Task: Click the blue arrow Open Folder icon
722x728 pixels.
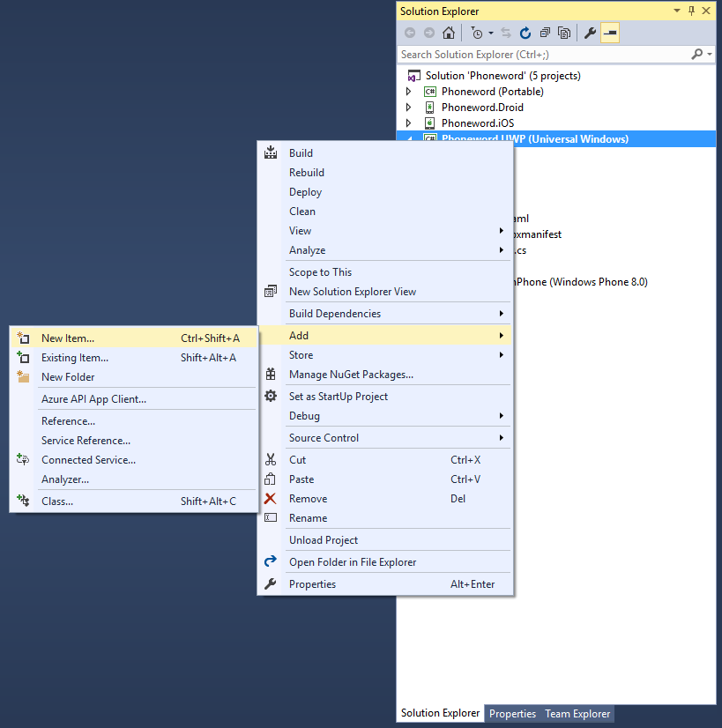Action: pos(271,561)
